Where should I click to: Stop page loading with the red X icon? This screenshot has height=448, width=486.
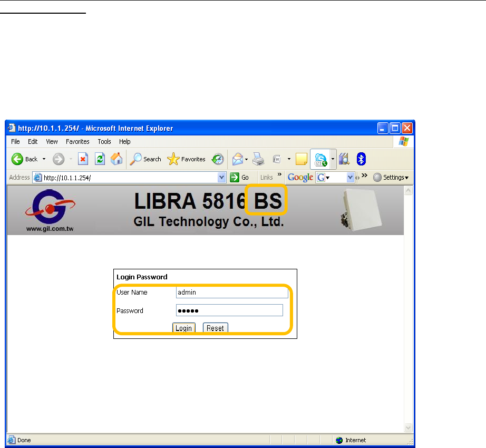(83, 159)
